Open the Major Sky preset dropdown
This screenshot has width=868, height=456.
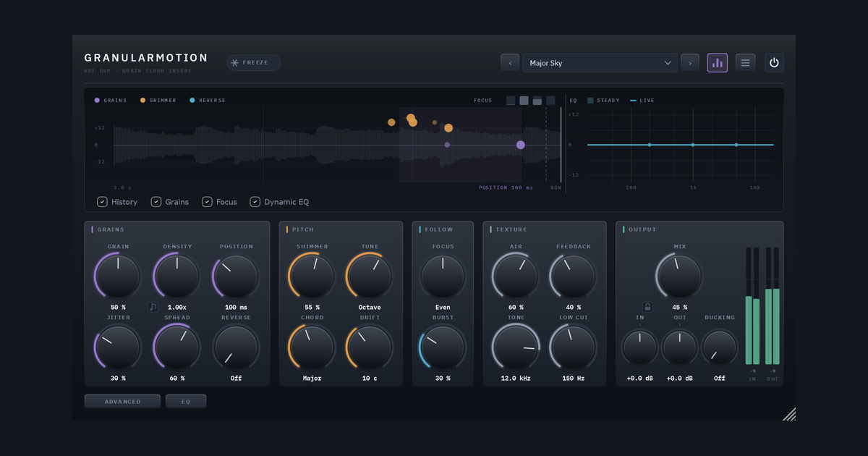pos(600,63)
